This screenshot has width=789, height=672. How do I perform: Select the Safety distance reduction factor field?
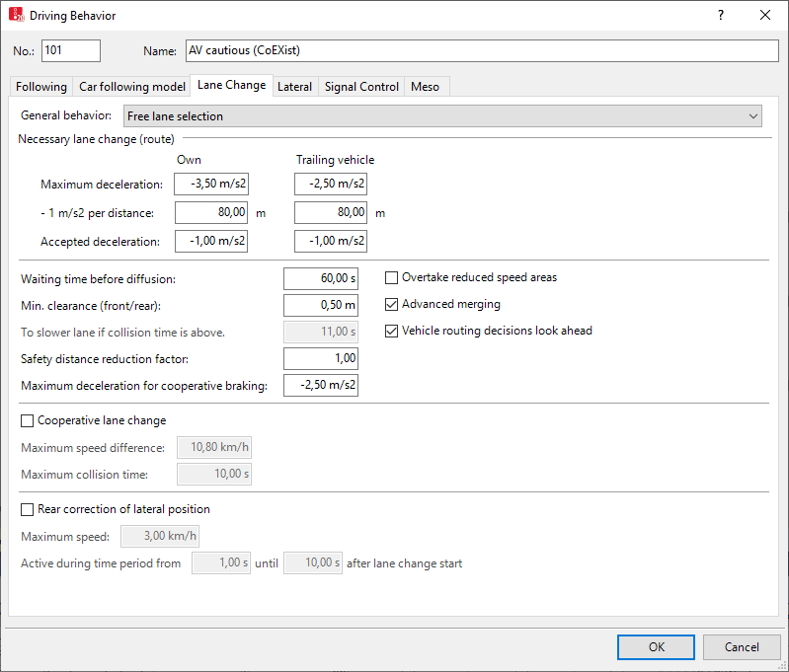(320, 359)
